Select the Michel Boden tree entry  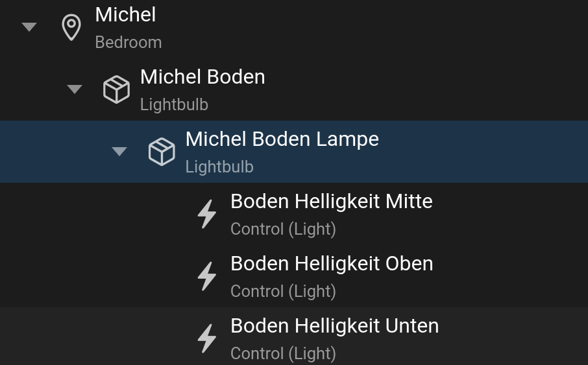coord(294,89)
